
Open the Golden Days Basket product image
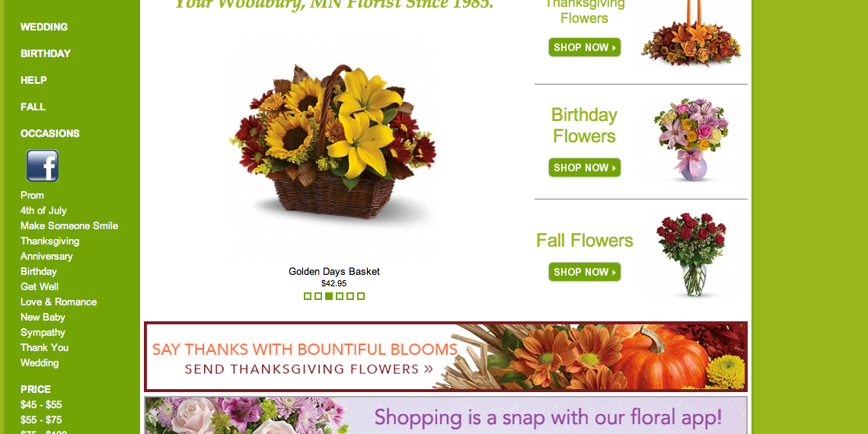click(x=333, y=143)
